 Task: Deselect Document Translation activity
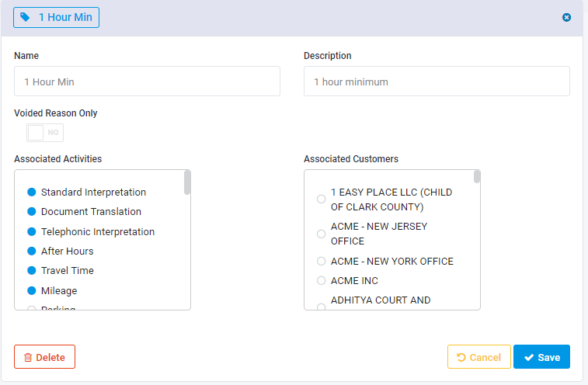point(32,211)
